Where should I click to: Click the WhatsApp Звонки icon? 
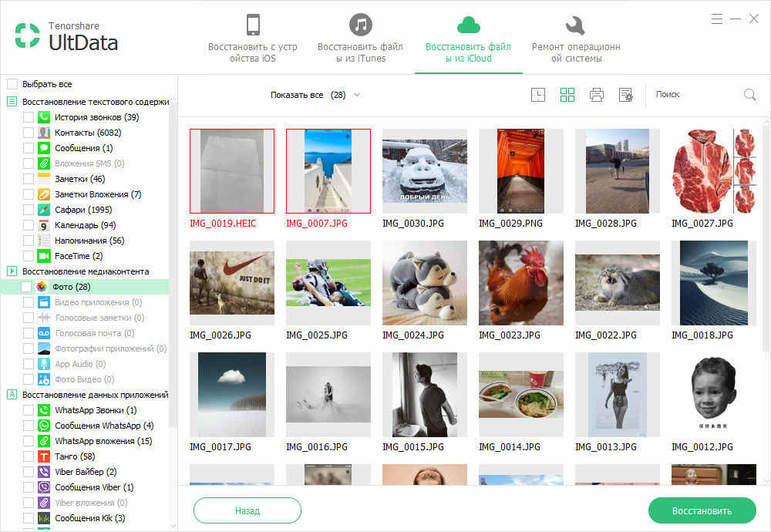tap(44, 410)
